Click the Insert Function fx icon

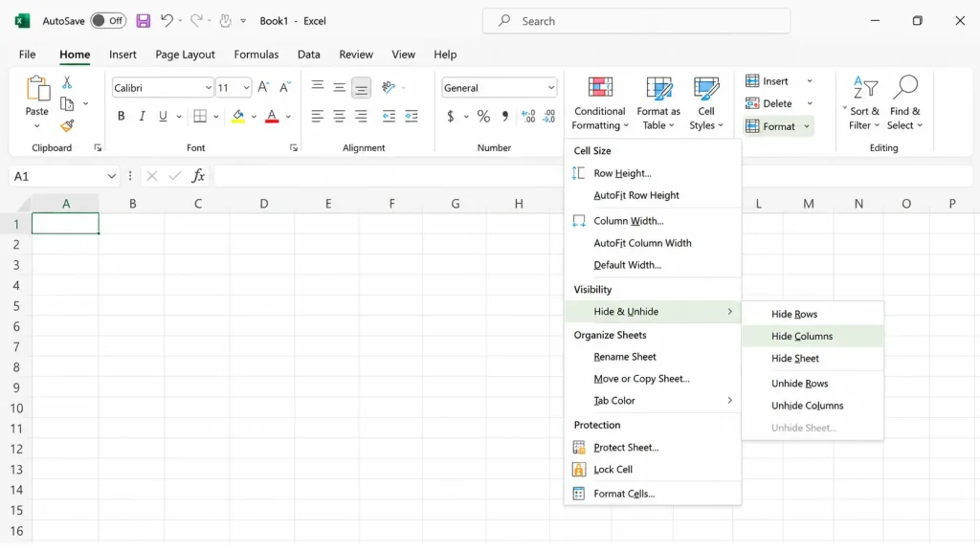[198, 176]
